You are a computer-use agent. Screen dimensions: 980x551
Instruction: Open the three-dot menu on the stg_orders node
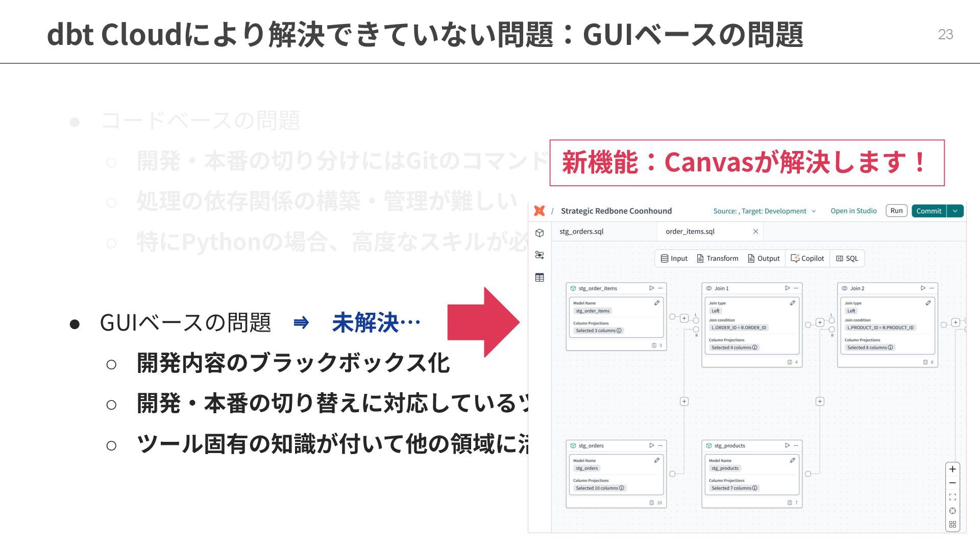660,445
